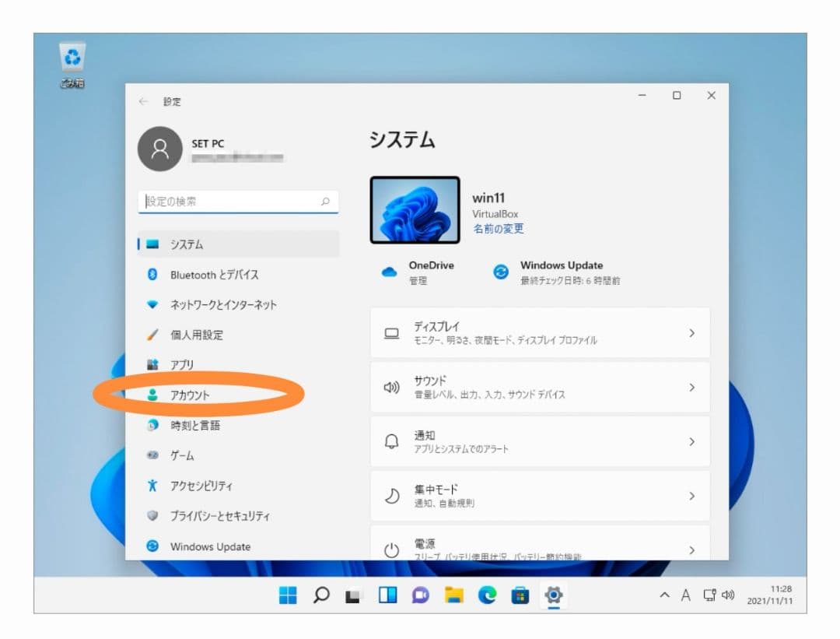Click the user profile avatar icon
Screen dimensions: 840x639
[x=159, y=149]
